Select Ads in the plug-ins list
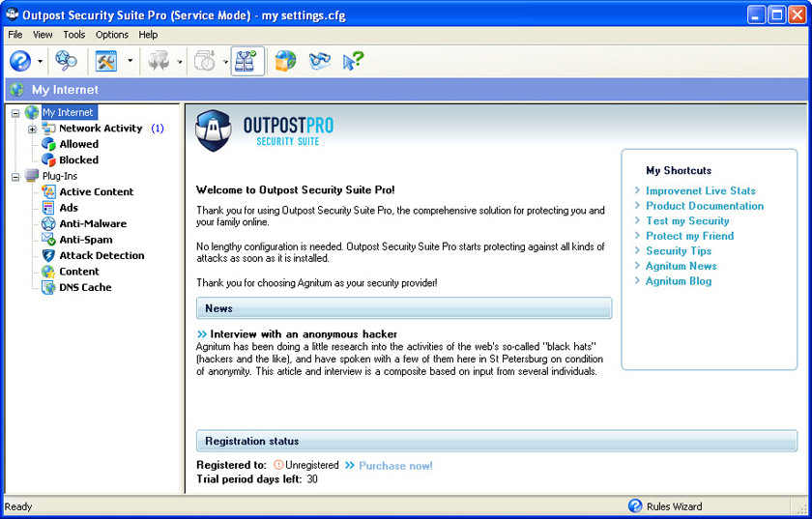Image resolution: width=812 pixels, height=519 pixels. point(69,208)
